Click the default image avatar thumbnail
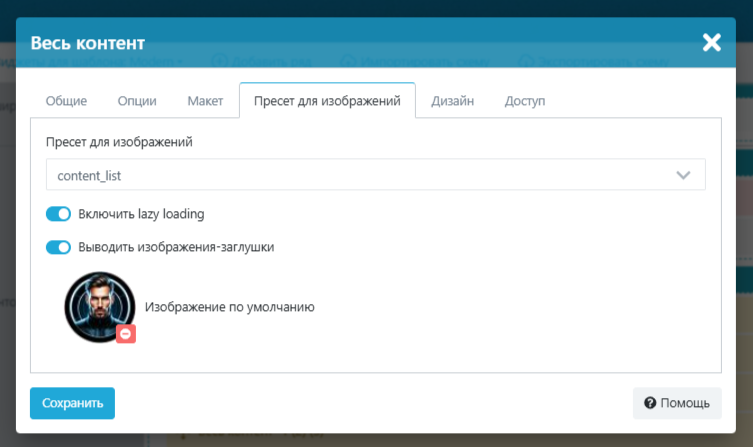Viewport: 753px width, 447px height. 100,307
